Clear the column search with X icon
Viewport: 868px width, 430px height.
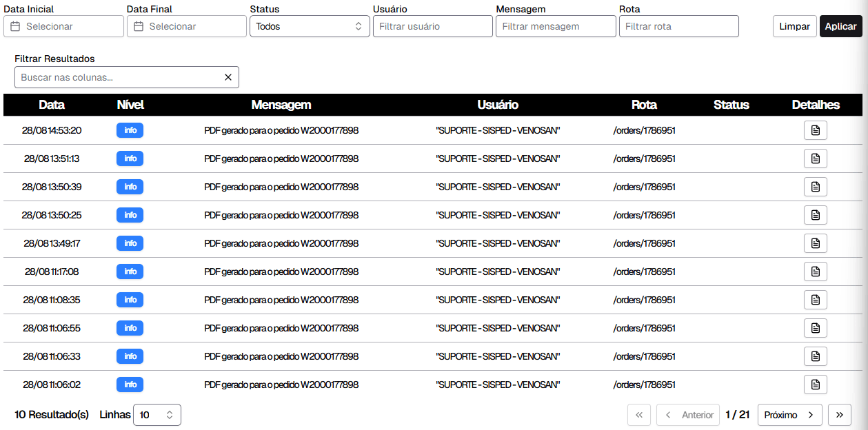[228, 77]
